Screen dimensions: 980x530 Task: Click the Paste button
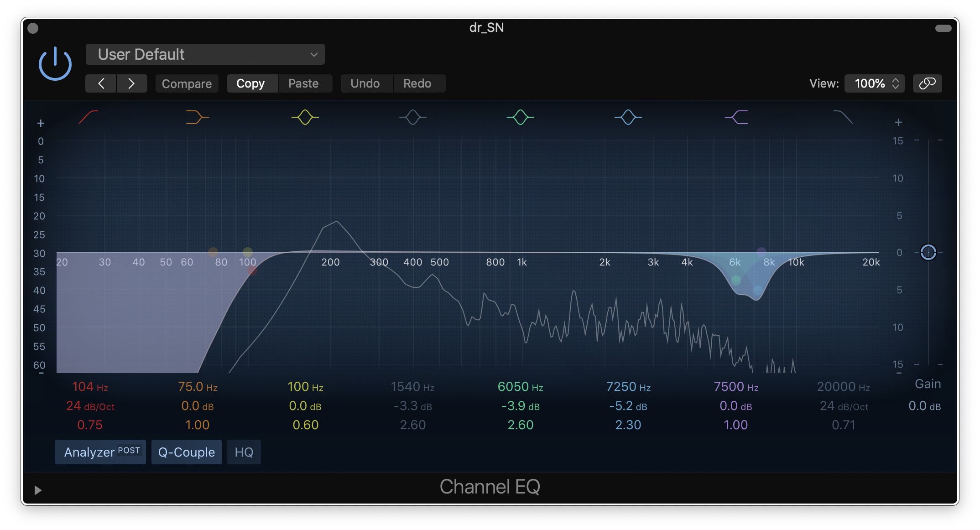[303, 83]
